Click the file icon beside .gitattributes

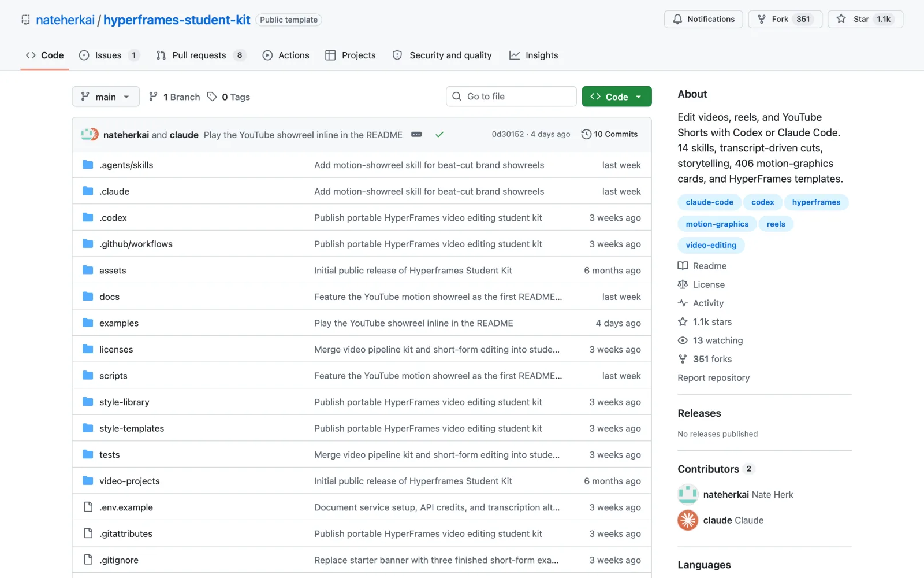tap(88, 533)
